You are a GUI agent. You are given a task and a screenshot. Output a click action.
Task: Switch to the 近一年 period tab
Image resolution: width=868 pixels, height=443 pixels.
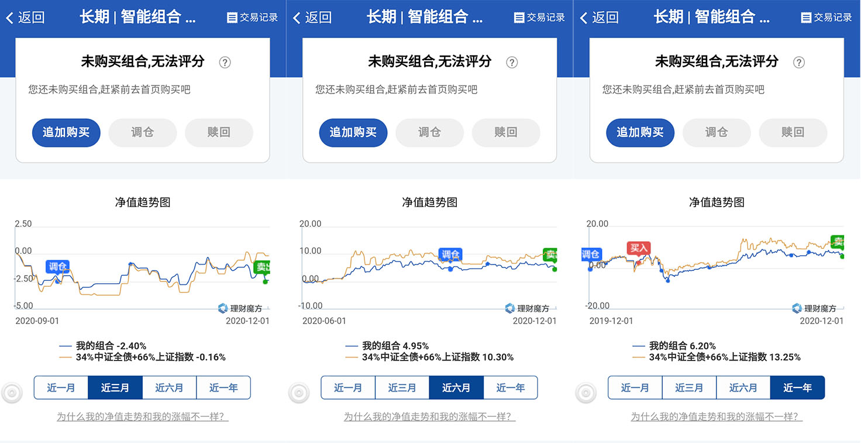tap(798, 387)
